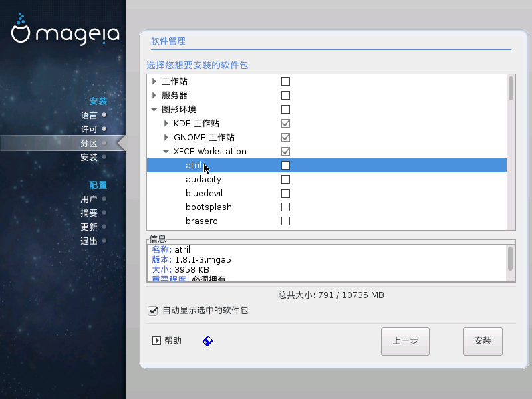Uncheck the GNOME 工作站 checkbox

pos(286,138)
